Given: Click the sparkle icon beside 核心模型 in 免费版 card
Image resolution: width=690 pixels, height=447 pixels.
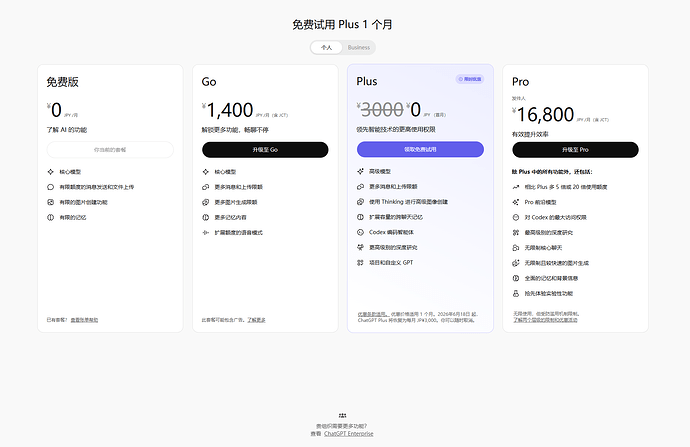Looking at the screenshot, I should pos(51,172).
